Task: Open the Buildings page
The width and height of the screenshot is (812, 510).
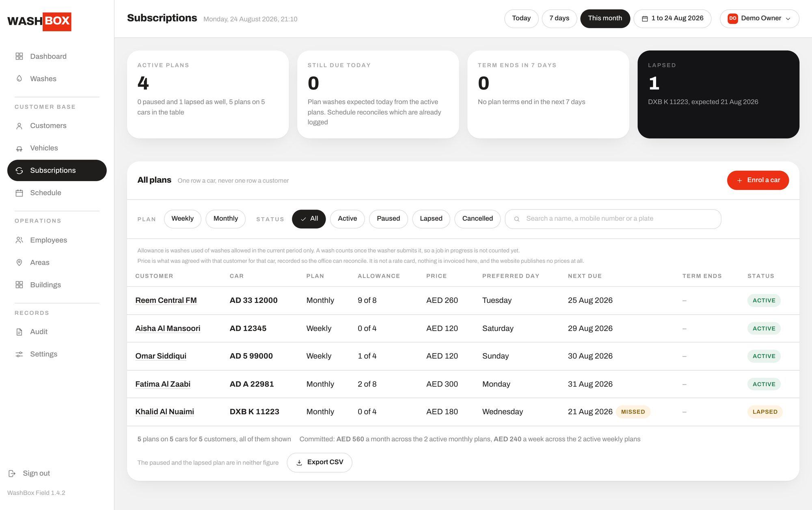Action: (57, 285)
